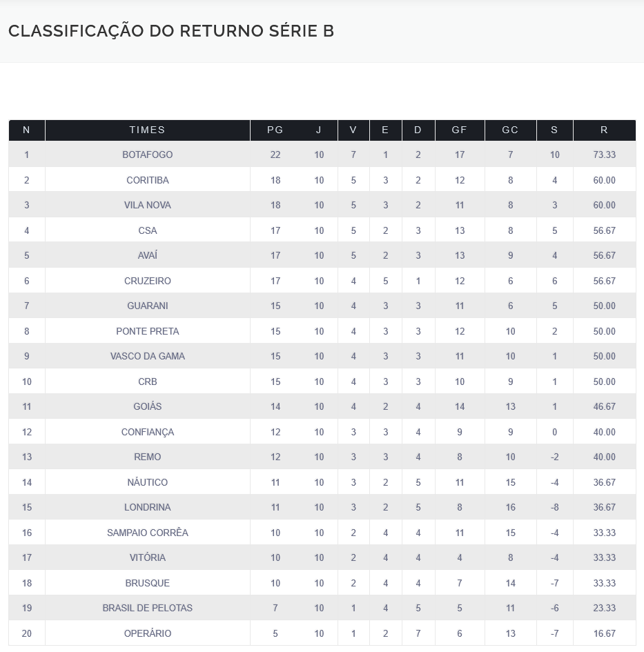Select the BRASIL DE PELOTAS team
This screenshot has height=652, width=644.
click(x=147, y=608)
